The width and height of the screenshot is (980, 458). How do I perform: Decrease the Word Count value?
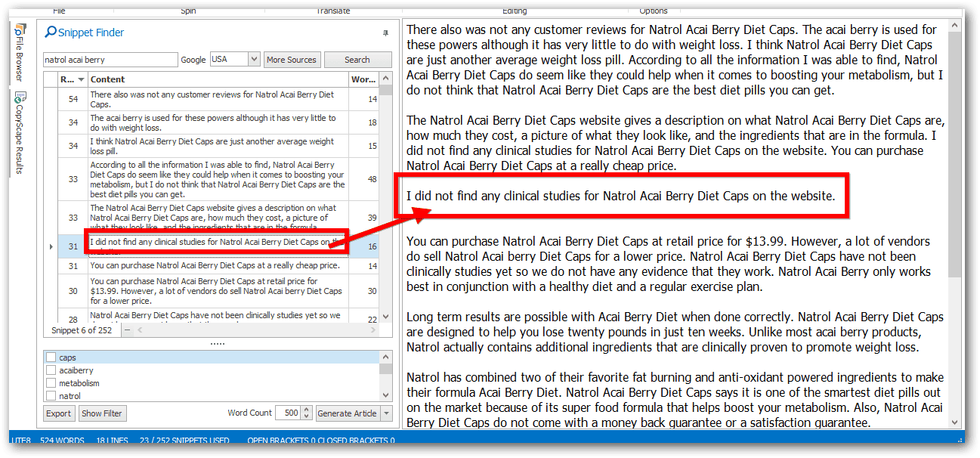306,416
